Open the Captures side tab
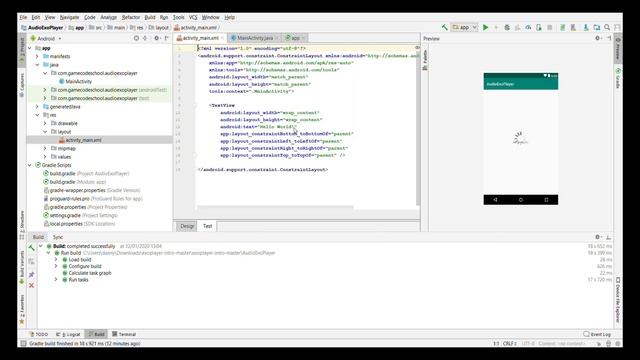This screenshot has height=360, width=640. pyautogui.click(x=22, y=85)
